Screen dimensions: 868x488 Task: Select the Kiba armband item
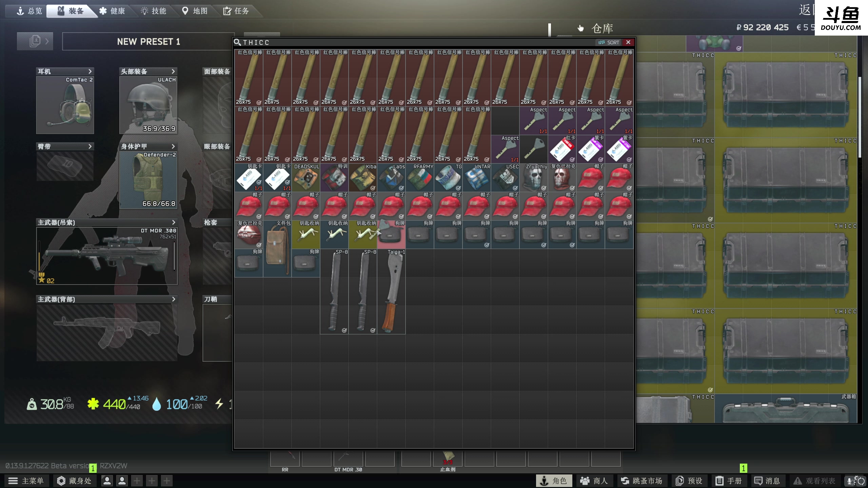(363, 178)
